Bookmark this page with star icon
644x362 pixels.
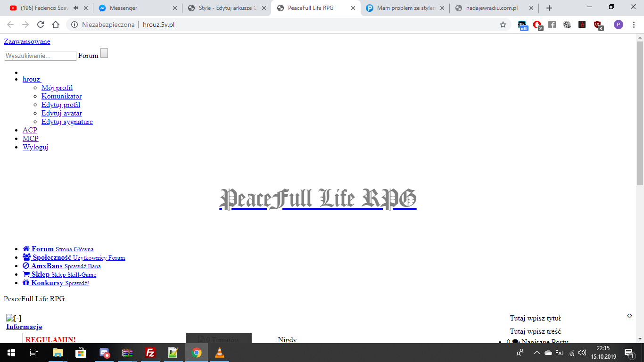pos(503,25)
